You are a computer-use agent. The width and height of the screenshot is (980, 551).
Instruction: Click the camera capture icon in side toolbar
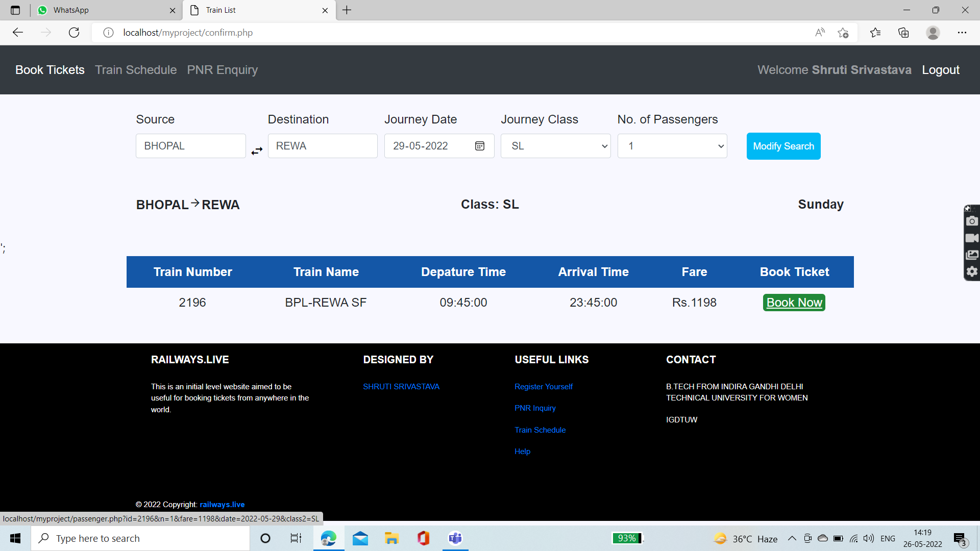click(972, 221)
